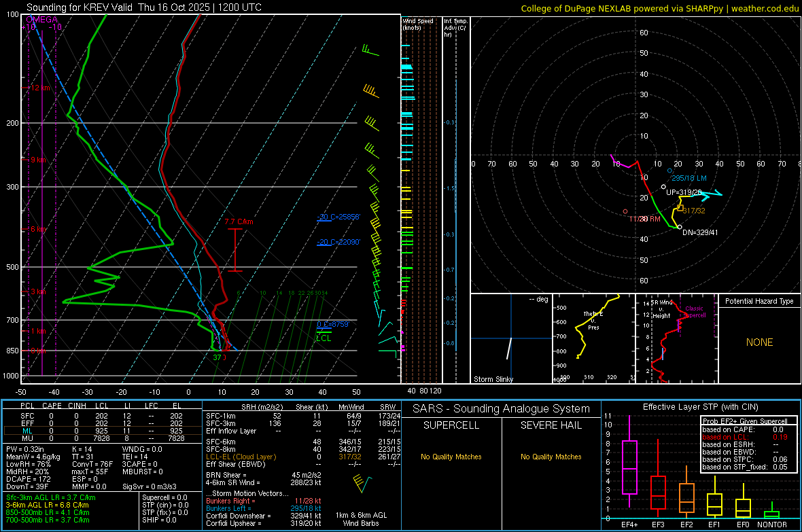Click the '0 C=8759' freezing level label
The width and height of the screenshot is (802, 532).
(333, 324)
